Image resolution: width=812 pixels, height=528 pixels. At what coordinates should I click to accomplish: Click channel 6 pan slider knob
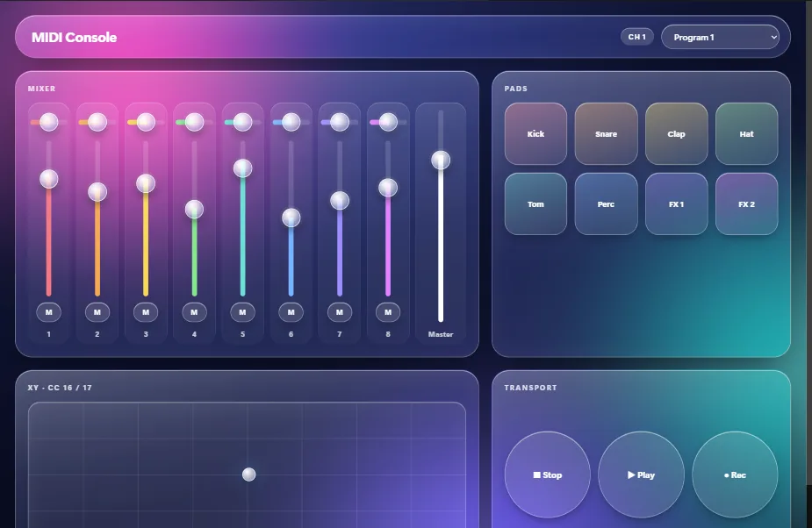click(x=291, y=122)
